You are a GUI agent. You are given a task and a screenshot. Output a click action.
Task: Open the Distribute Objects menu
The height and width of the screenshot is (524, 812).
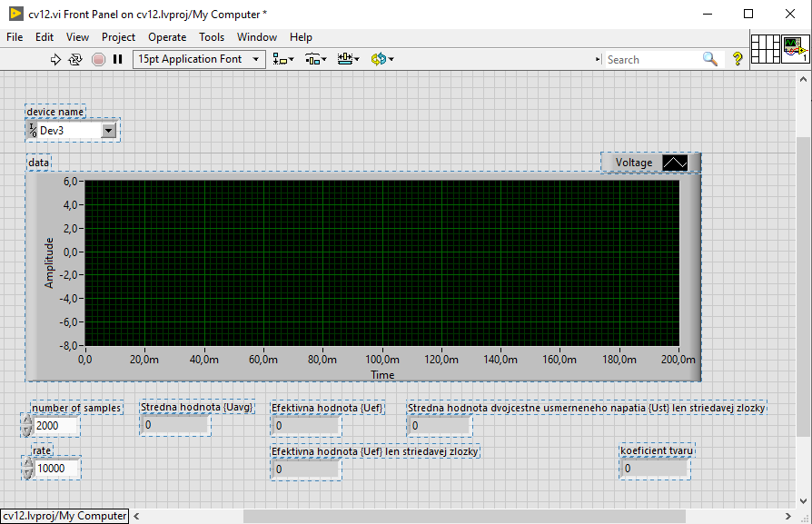click(x=316, y=60)
